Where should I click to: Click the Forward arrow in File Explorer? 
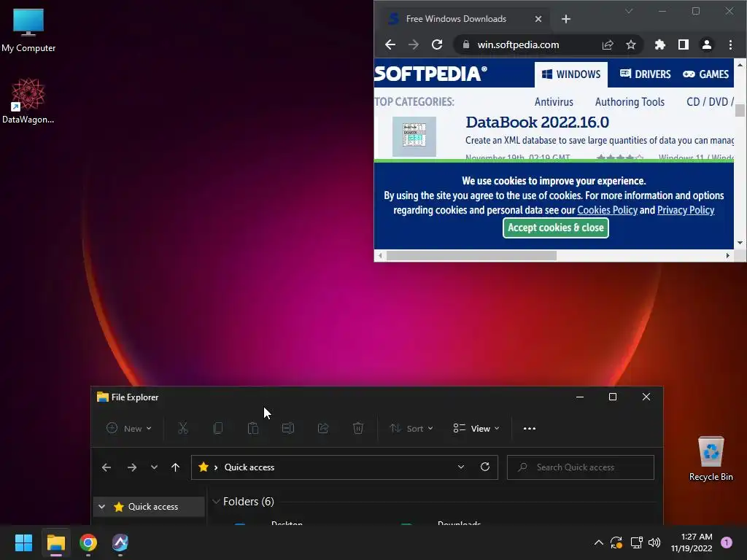click(x=132, y=467)
